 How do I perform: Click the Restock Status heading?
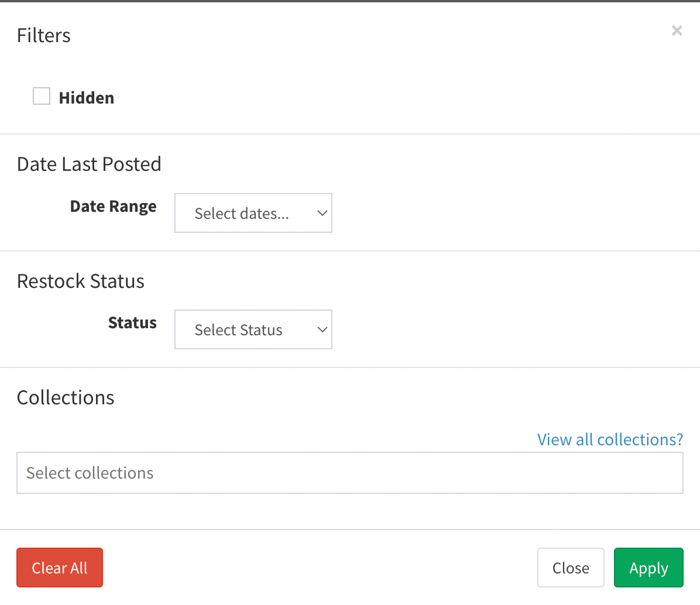click(x=80, y=281)
